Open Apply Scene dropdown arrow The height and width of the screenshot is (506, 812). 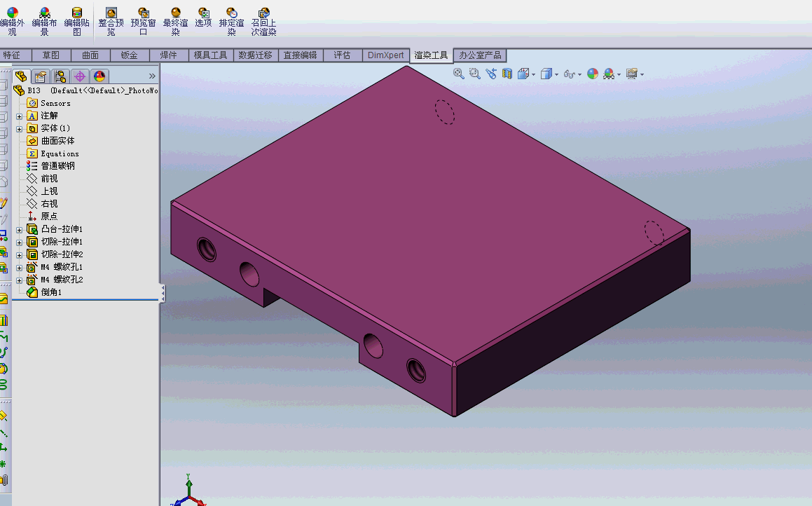coord(619,74)
